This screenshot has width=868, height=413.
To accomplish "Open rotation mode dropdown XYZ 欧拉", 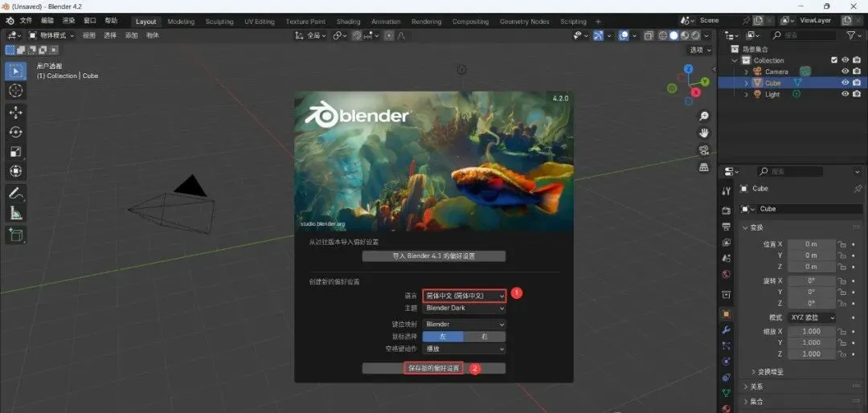I will (811, 317).
